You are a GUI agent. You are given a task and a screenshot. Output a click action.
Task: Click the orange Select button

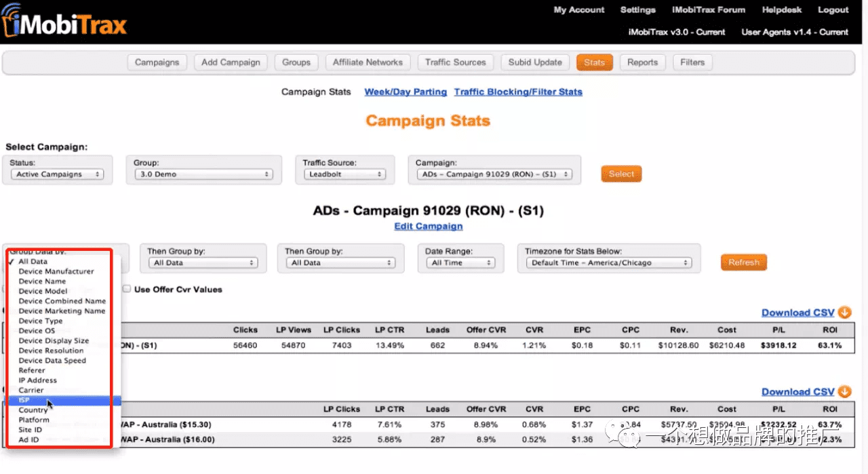(x=621, y=174)
